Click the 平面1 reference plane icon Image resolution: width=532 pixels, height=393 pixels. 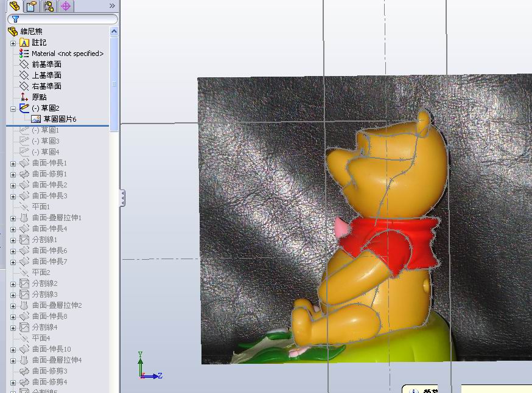pyautogui.click(x=24, y=206)
